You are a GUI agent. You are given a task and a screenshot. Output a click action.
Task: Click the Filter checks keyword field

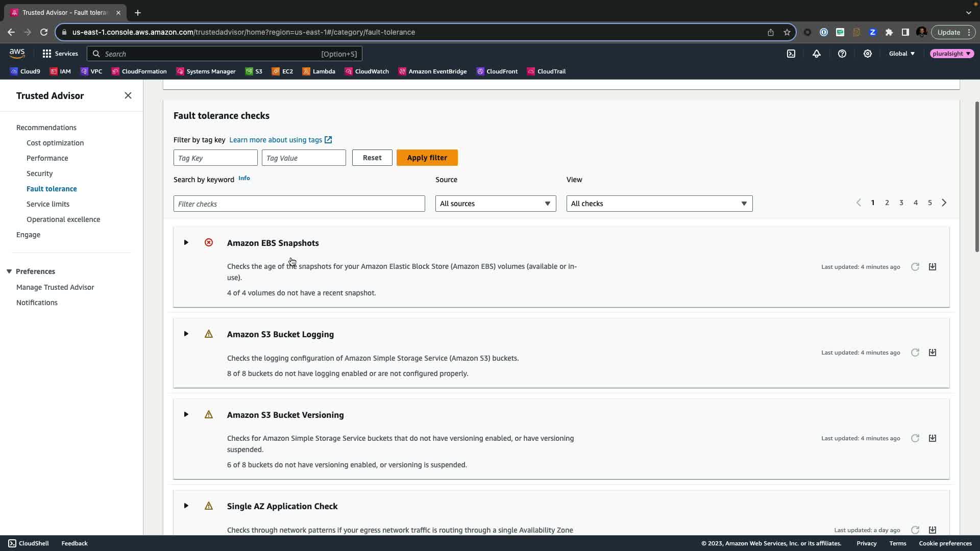click(299, 204)
